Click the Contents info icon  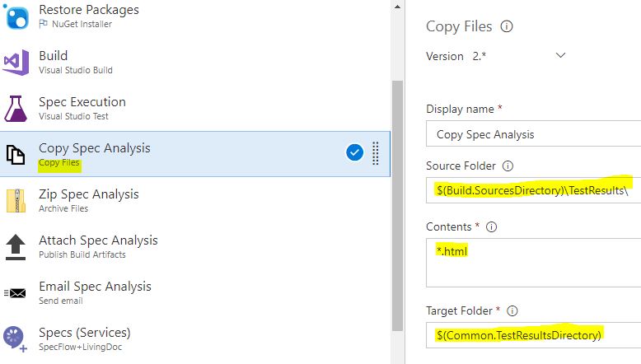(x=491, y=226)
